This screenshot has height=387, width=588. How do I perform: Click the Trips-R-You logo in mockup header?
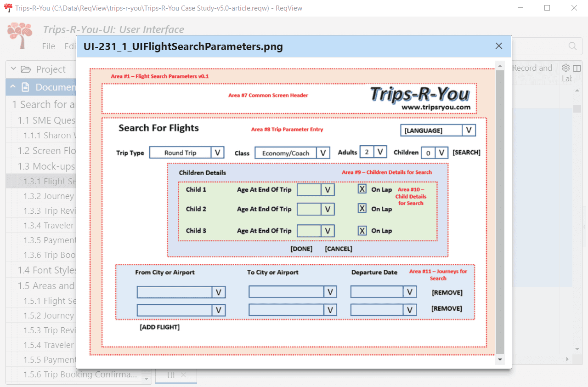coord(419,94)
